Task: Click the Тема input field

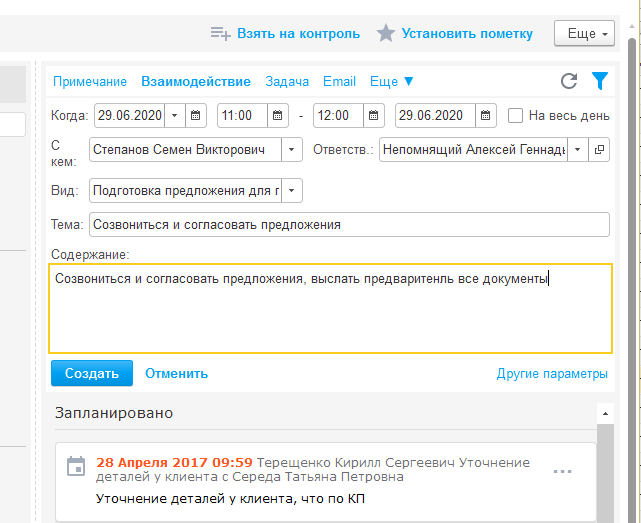Action: pos(350,224)
